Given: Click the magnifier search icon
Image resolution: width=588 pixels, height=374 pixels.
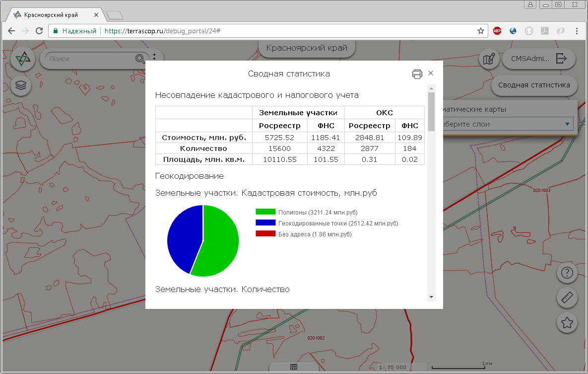Looking at the screenshot, I should 140,59.
